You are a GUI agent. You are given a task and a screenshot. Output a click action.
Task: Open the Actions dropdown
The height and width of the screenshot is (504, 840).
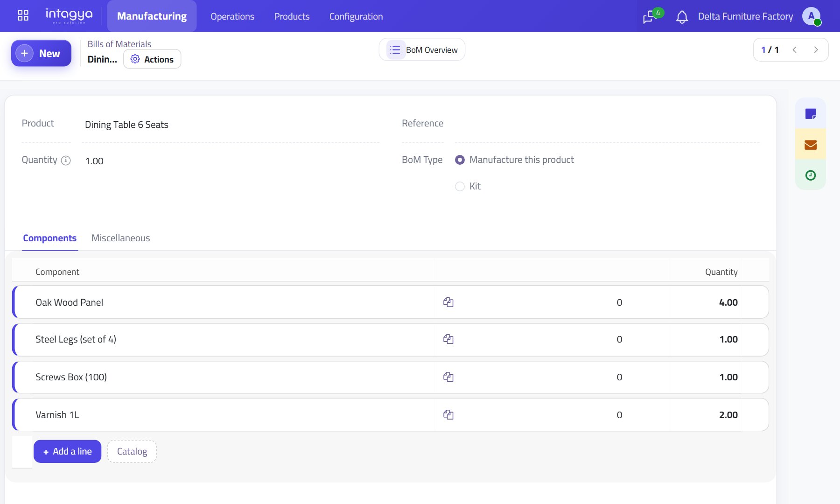coord(152,59)
